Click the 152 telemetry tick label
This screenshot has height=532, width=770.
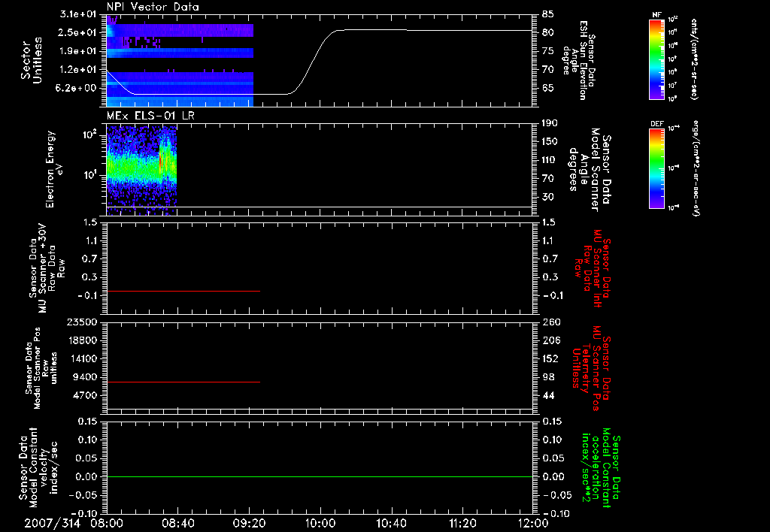[550, 358]
